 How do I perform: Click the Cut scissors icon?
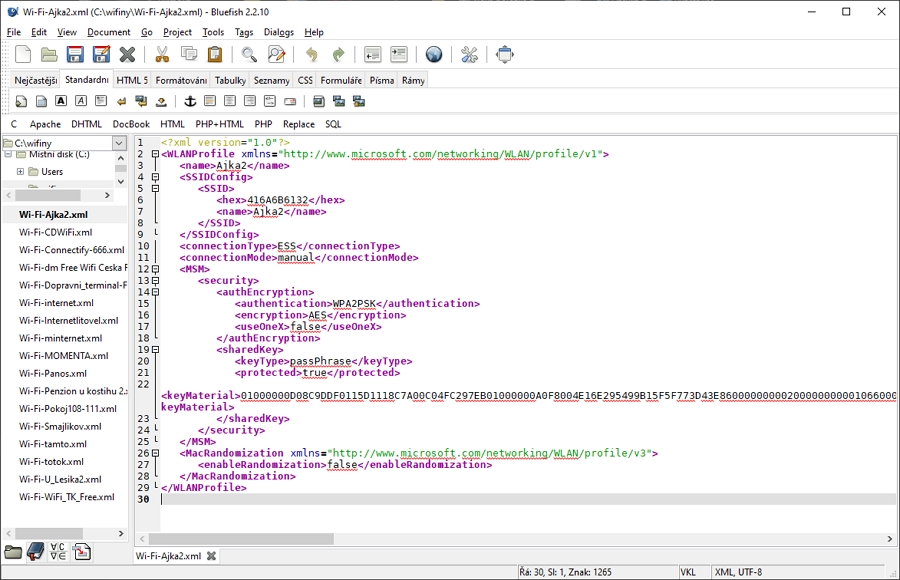161,55
